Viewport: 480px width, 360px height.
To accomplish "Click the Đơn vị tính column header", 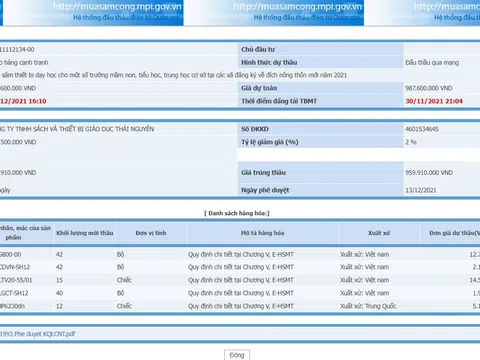I will [151, 233].
